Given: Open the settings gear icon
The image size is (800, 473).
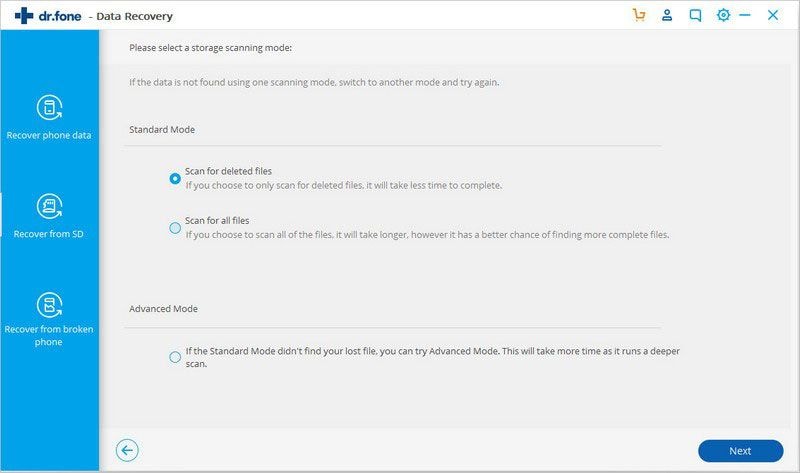Looking at the screenshot, I should pyautogui.click(x=723, y=15).
